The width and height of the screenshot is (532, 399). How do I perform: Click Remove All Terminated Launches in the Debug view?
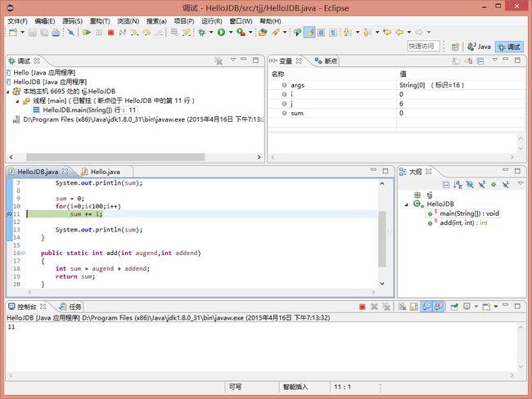[219, 61]
